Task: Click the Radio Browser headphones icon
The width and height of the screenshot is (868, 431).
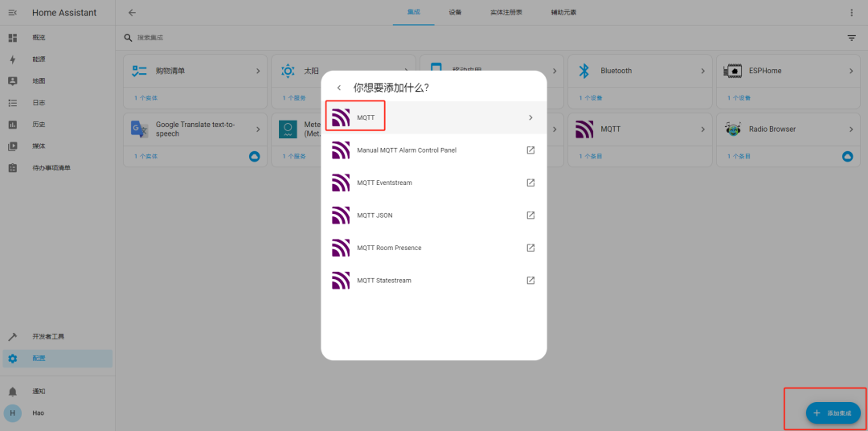Action: pyautogui.click(x=733, y=129)
